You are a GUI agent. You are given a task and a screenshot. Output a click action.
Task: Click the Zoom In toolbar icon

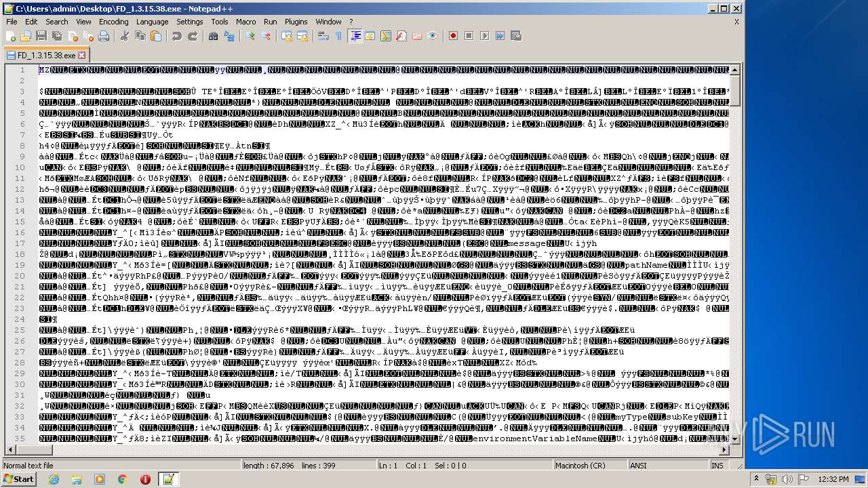point(250,36)
